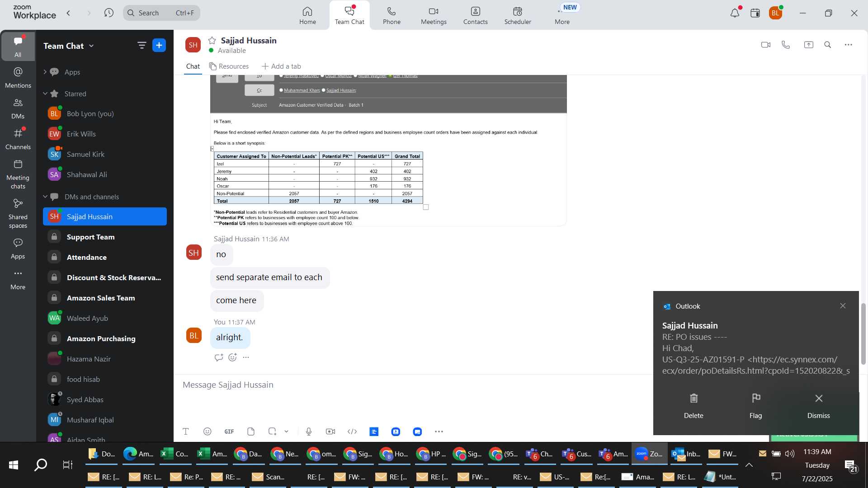Expand the screenshot options dropdown arrow

(286, 432)
